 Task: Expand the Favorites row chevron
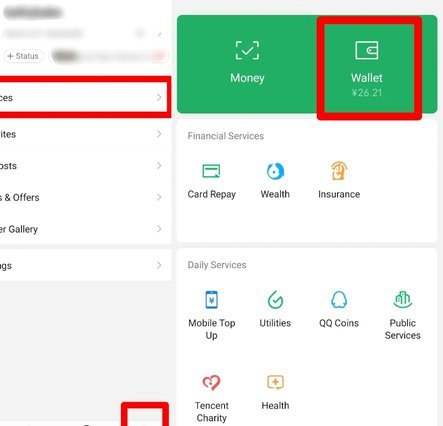click(159, 134)
